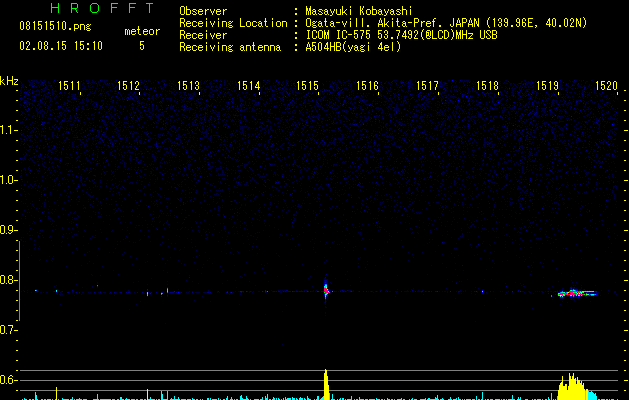The height and width of the screenshot is (400, 629).
Task: Click the 1.0 kHz frequency label
Action: coord(7,180)
